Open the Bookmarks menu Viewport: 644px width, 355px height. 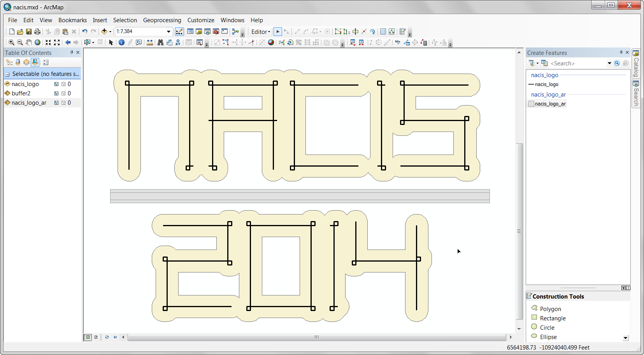72,20
